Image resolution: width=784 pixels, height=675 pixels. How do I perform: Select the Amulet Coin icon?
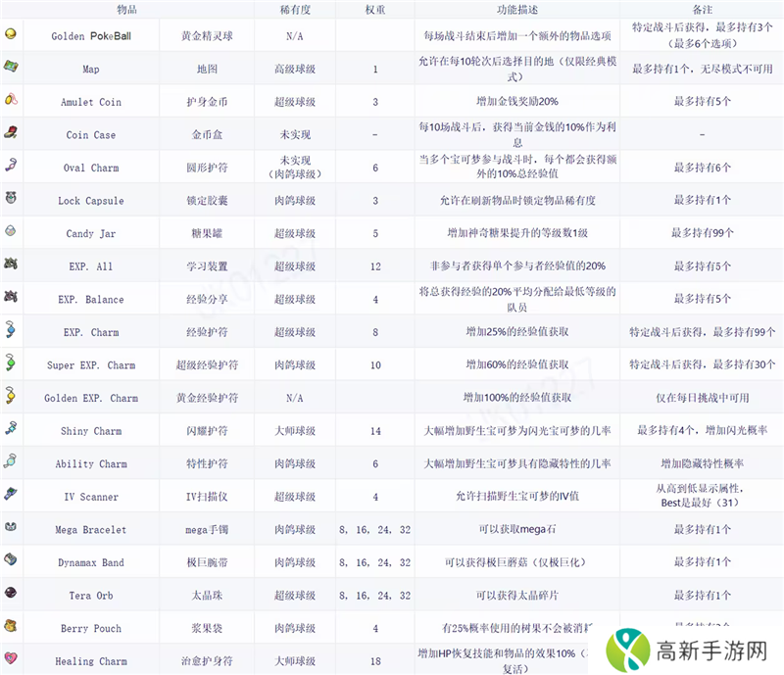tap(11, 101)
